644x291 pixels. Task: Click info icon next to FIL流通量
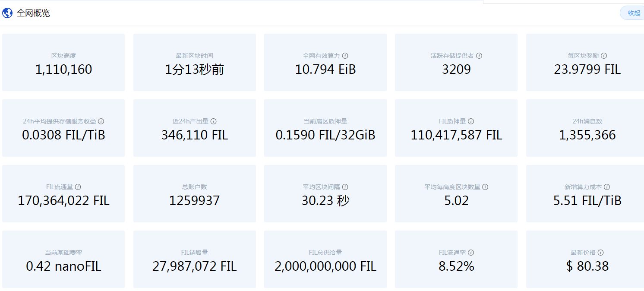[x=78, y=187]
